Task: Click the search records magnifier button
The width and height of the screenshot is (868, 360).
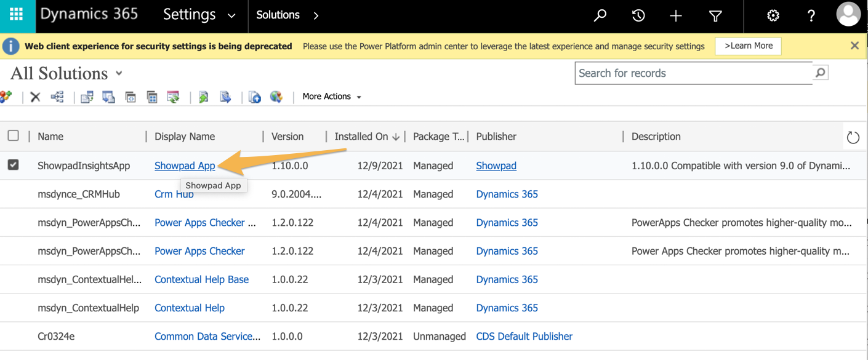Action: [x=820, y=73]
